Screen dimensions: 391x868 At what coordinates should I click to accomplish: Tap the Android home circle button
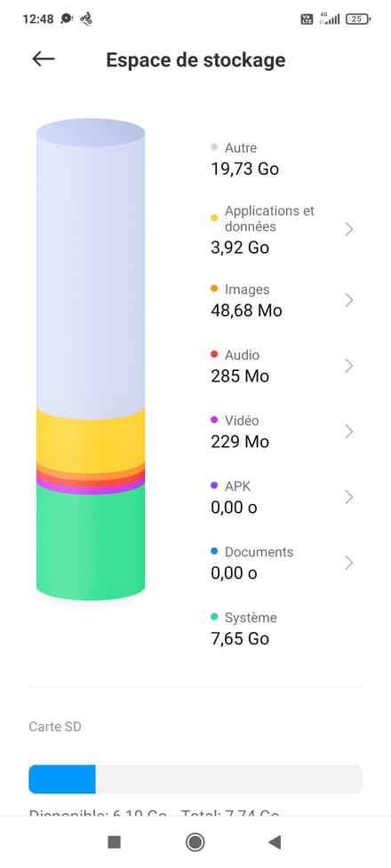[195, 842]
